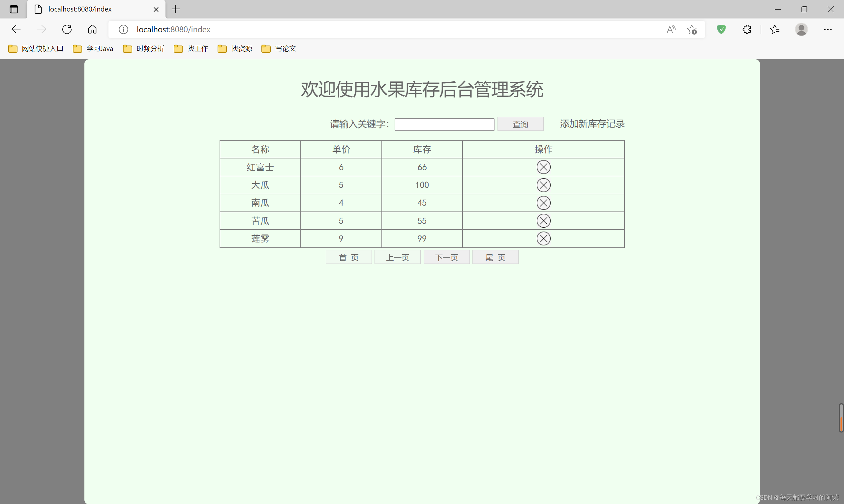Screen dimensions: 844x504
Task: Click the 单价 column header
Action: (341, 149)
